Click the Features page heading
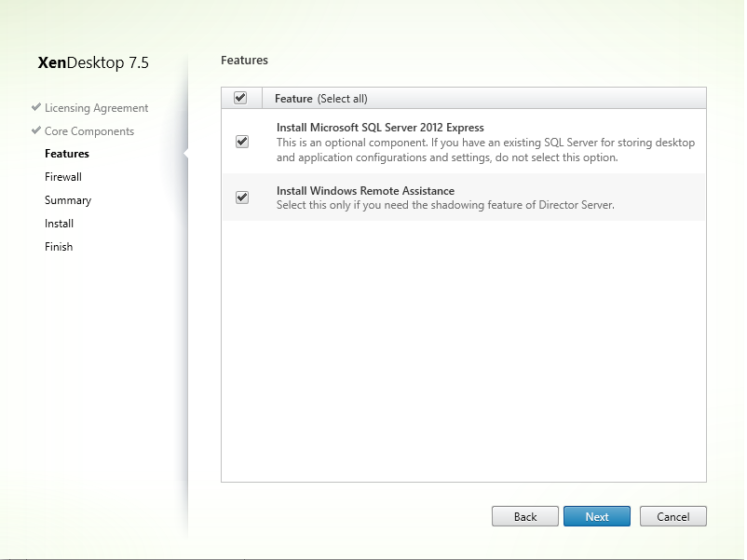Screen dimensions: 747x560 244,60
